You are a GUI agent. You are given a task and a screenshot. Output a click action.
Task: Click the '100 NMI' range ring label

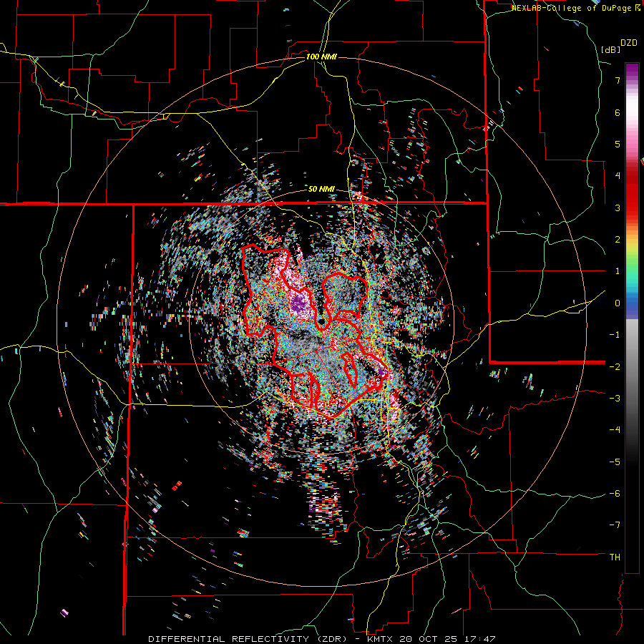click(x=321, y=57)
